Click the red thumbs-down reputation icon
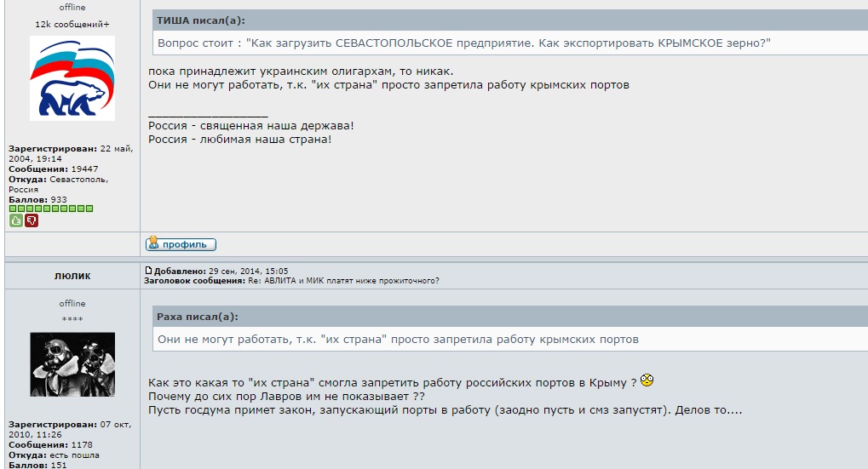Screen dimensions: 868x469 coord(32,220)
